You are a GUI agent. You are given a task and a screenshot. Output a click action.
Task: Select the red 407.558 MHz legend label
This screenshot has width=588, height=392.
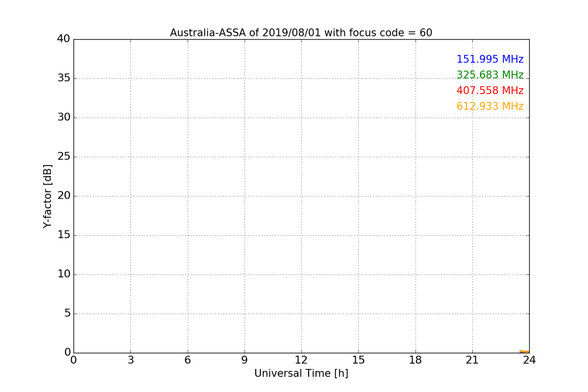point(490,91)
